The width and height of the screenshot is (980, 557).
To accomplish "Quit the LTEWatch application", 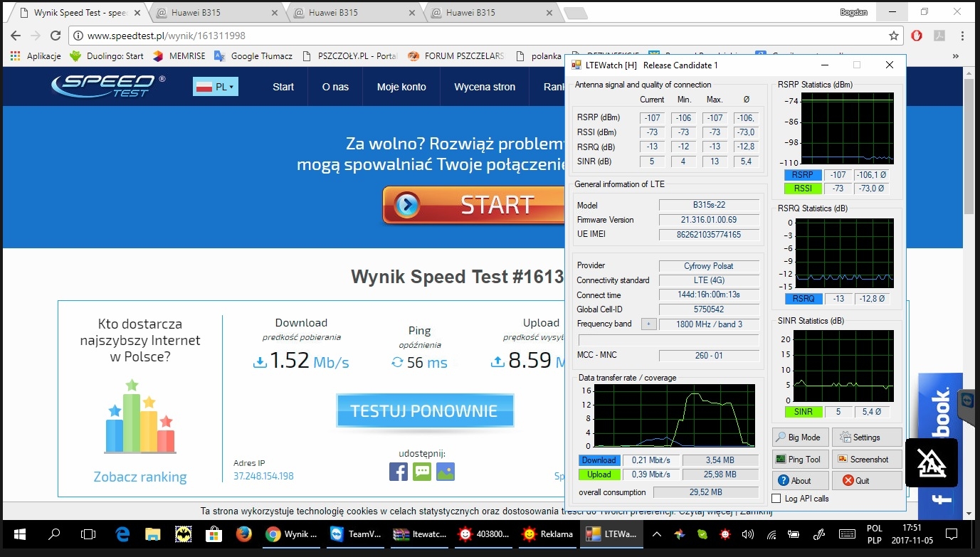I will pyautogui.click(x=867, y=480).
